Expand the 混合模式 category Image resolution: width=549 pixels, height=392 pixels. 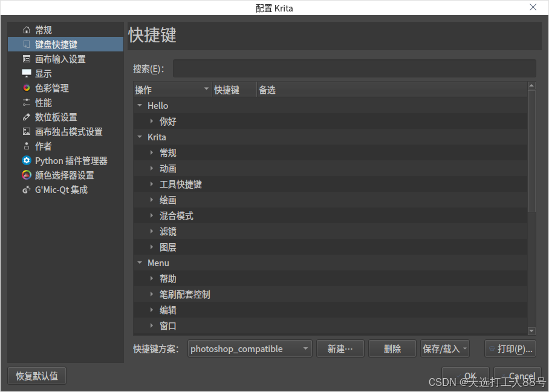pyautogui.click(x=152, y=215)
